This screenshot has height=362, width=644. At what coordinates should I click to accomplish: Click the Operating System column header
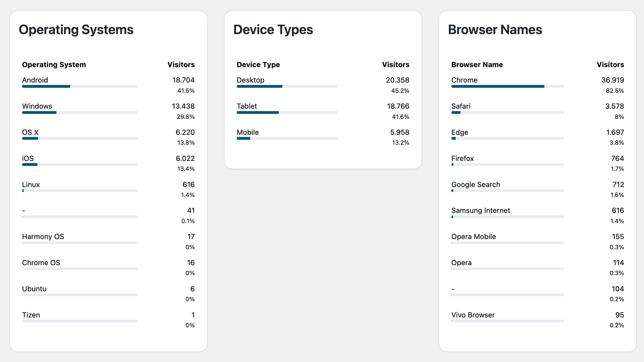pyautogui.click(x=54, y=65)
